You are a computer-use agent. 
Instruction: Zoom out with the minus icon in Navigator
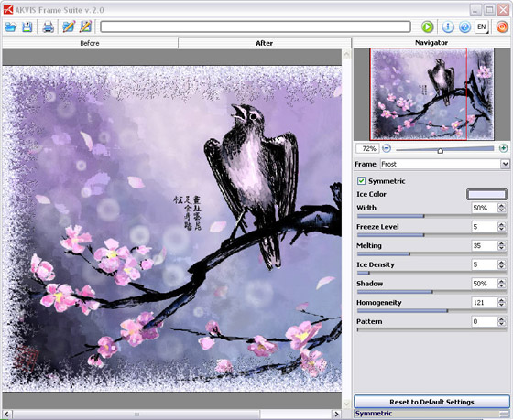click(387, 148)
